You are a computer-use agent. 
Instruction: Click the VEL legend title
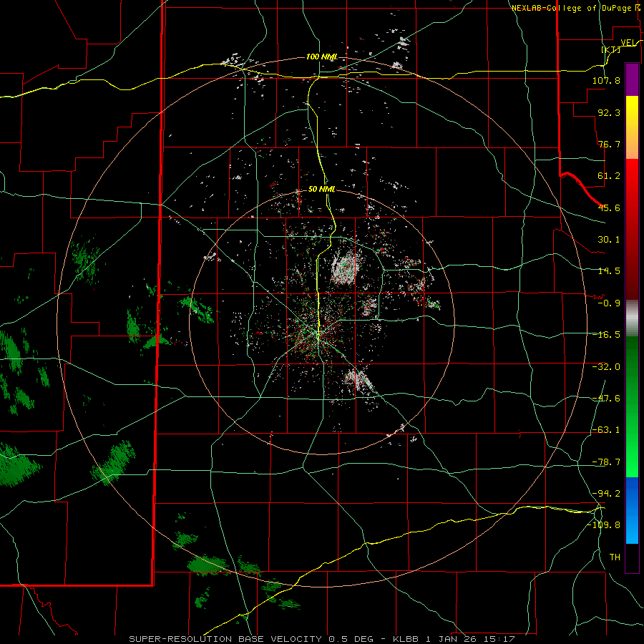628,42
